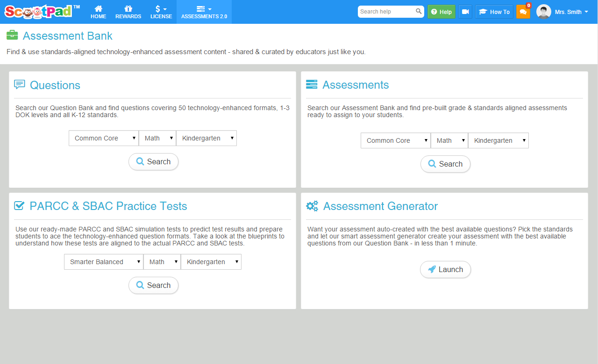Switch to the Assessments 2.0 tab
The width and height of the screenshot is (598, 364).
204,11
